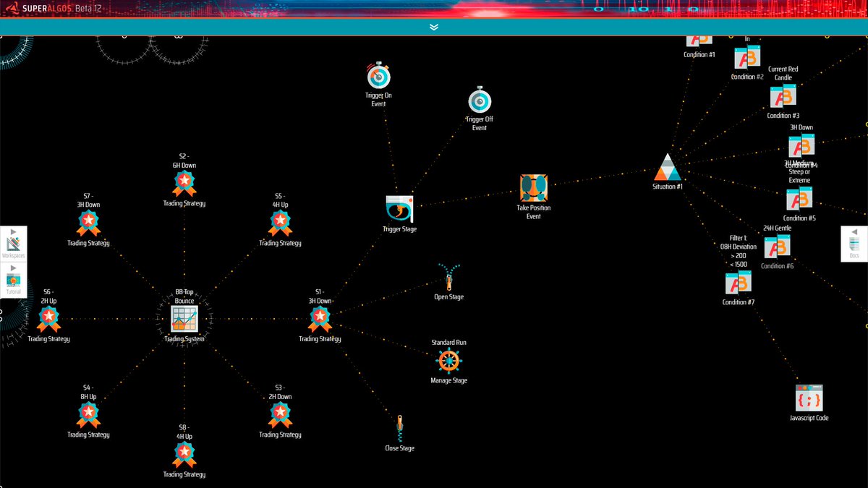Click the S1 - 3H Down Trading Strategy node
The width and height of the screenshot is (868, 488).
pyautogui.click(x=320, y=319)
